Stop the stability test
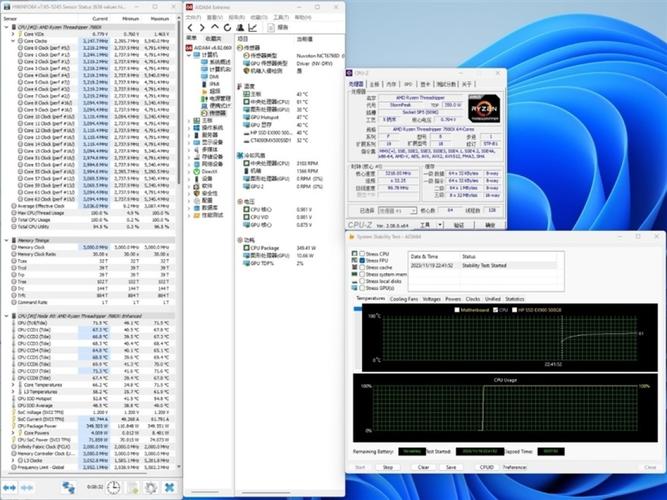 tap(388, 467)
